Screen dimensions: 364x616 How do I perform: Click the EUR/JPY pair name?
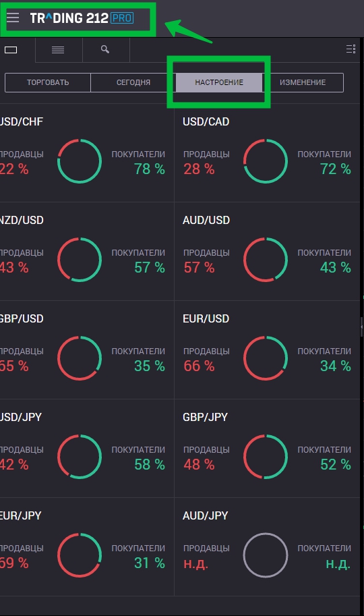pyautogui.click(x=20, y=515)
